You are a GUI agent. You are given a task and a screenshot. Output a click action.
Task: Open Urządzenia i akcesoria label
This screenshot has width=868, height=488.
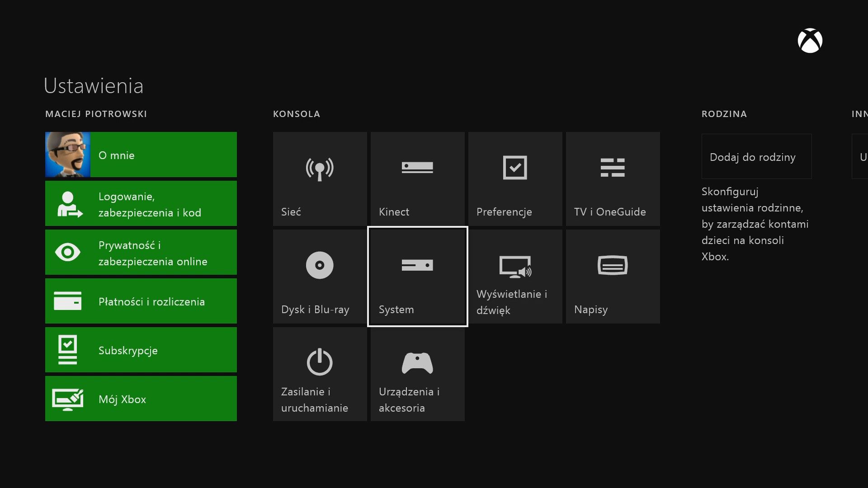pos(409,400)
